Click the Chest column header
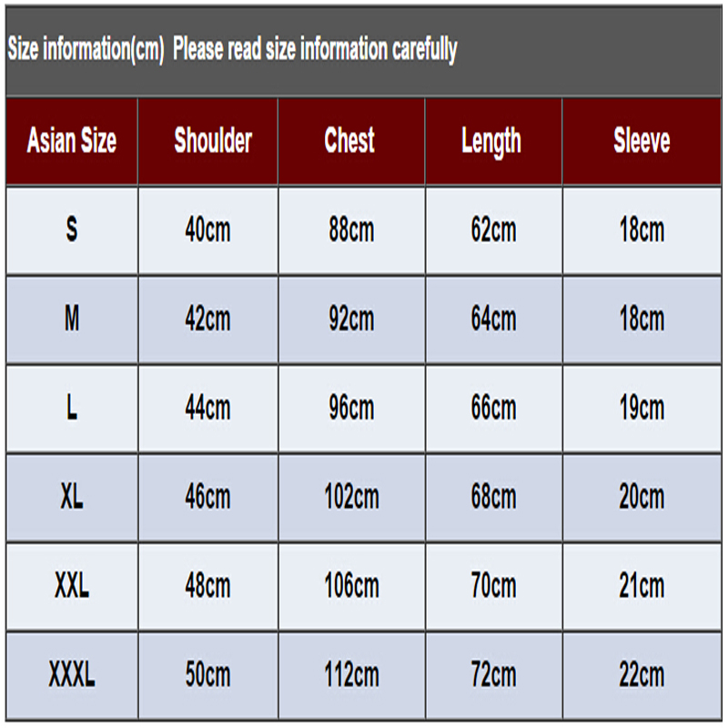This screenshot has height=728, width=728. 351,141
